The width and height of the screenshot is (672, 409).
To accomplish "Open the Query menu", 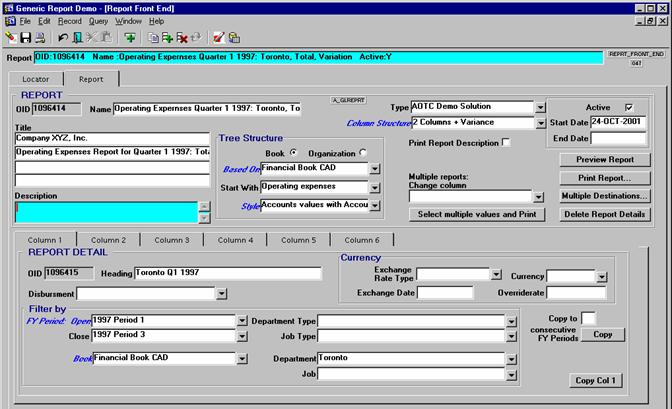I will tap(98, 21).
